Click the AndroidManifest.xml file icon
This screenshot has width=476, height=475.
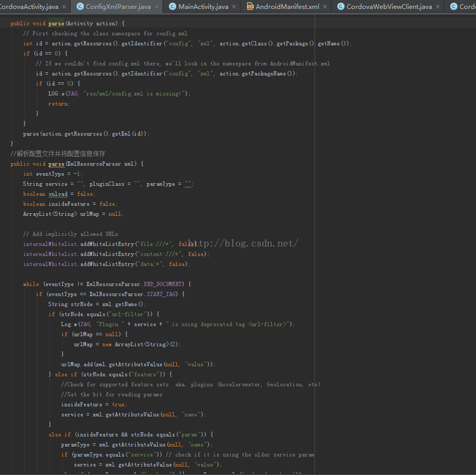[x=249, y=7]
